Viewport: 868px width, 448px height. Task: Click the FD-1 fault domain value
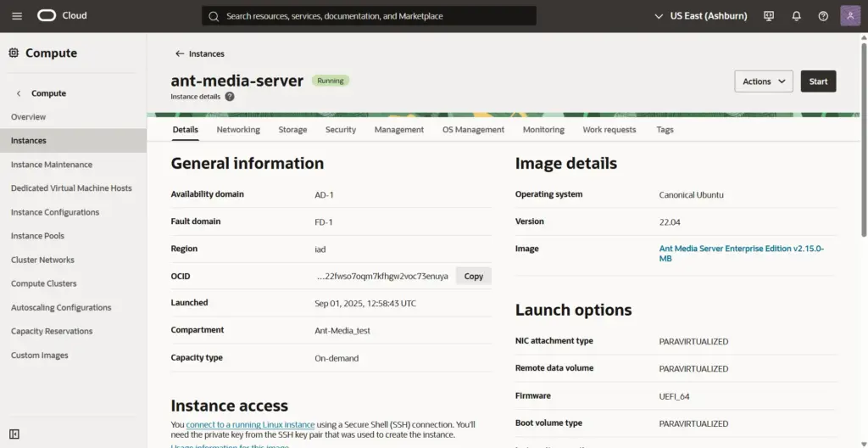click(323, 222)
